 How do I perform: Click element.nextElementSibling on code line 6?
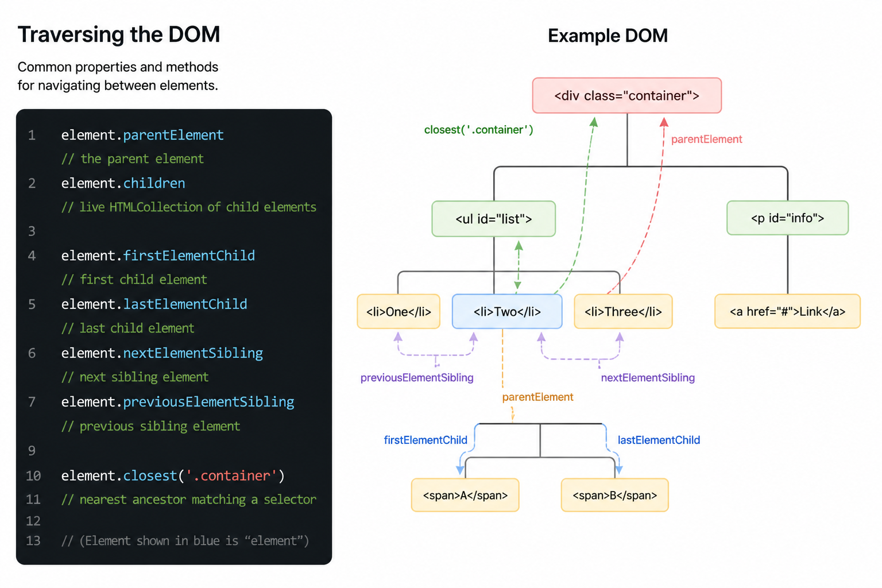(162, 353)
